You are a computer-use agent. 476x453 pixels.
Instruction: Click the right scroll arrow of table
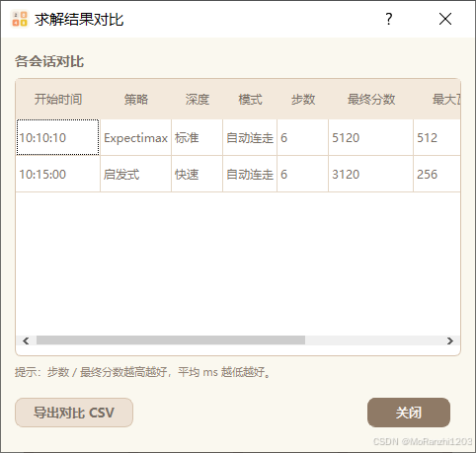449,340
